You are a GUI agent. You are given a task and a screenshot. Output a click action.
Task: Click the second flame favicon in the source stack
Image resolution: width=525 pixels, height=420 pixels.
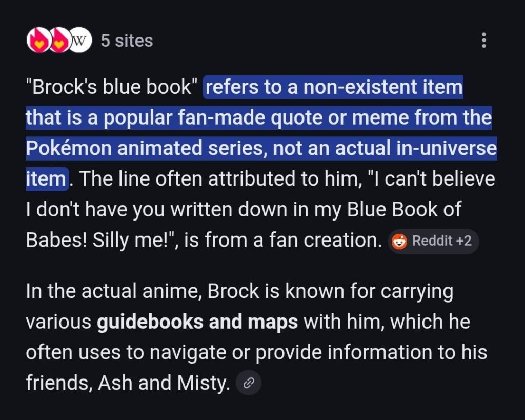59,40
